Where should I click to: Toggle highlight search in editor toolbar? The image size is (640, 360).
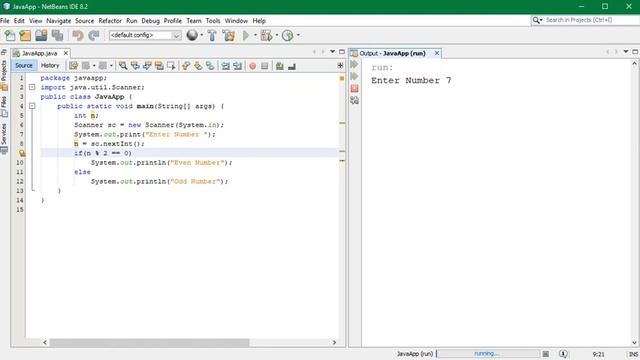pyautogui.click(x=159, y=66)
